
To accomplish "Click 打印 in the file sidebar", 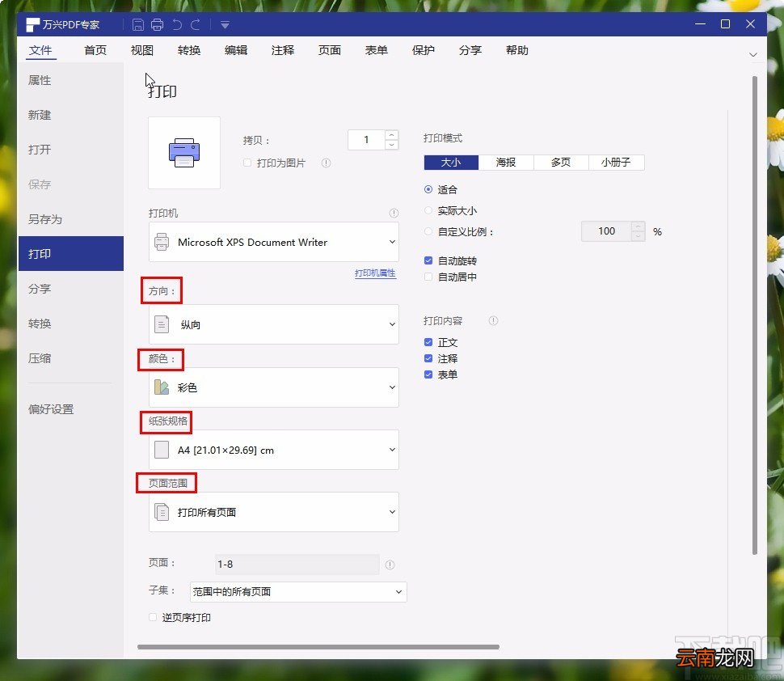I will pos(70,254).
